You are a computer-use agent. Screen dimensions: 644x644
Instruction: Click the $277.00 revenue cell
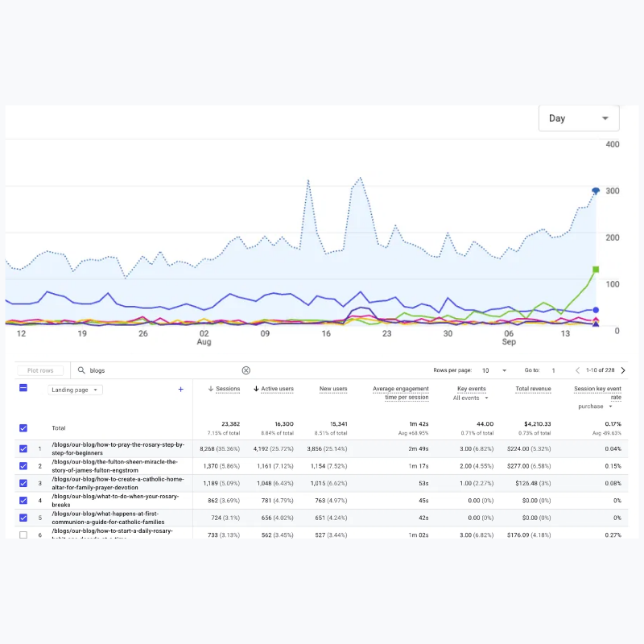(529, 466)
